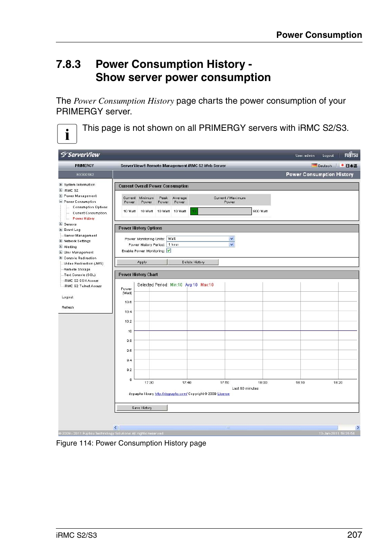Click the RX300S62 server label
This screenshot has width=392, height=555.
point(85,174)
